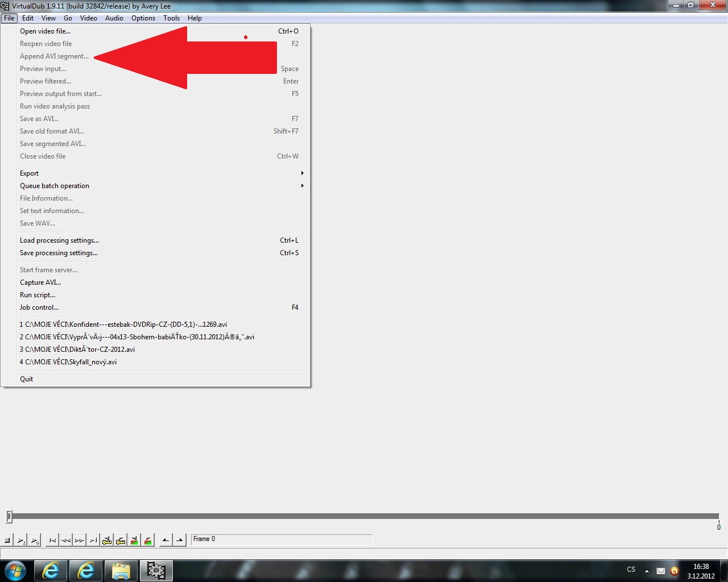Choose Open video file... from File menu
The height and width of the screenshot is (582, 728).
tap(156, 31)
